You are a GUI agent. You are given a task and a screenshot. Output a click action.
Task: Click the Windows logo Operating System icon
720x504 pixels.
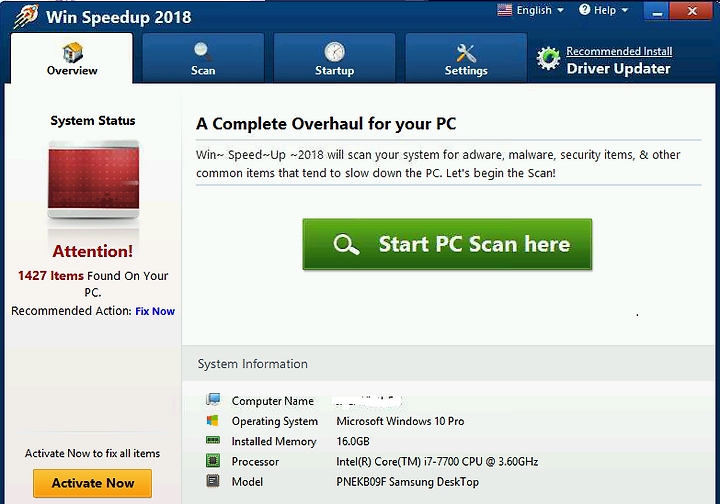[212, 420]
